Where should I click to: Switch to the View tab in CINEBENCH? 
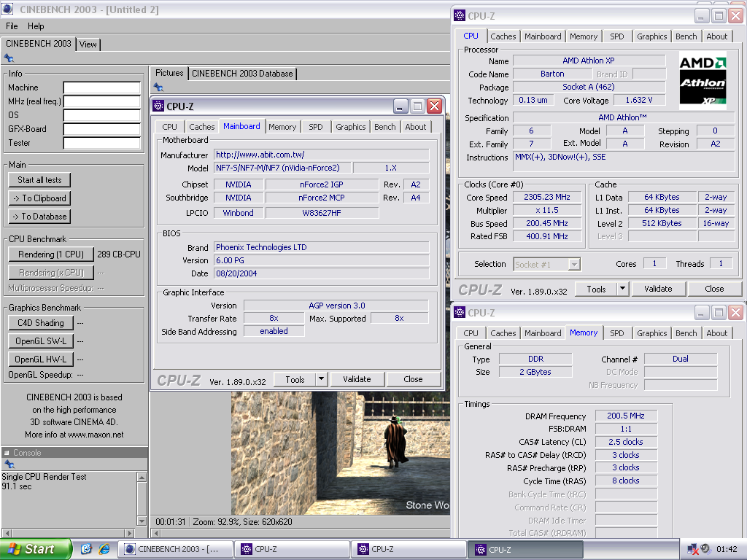(x=88, y=44)
